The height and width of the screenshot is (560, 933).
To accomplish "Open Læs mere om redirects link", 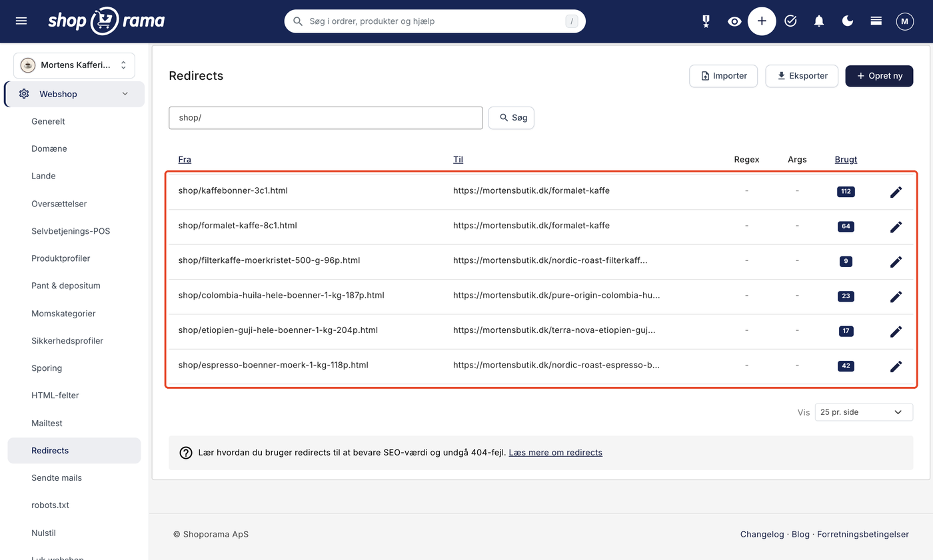I will pos(555,453).
